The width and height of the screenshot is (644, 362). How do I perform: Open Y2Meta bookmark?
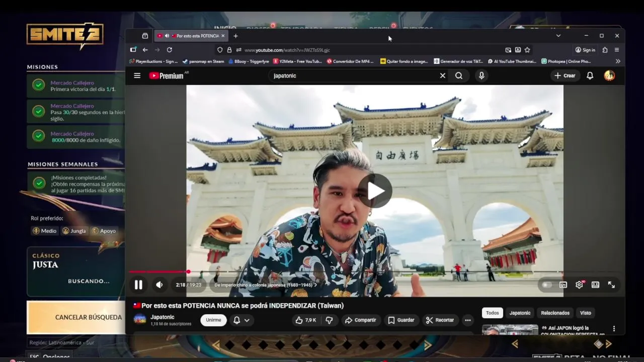tap(297, 61)
